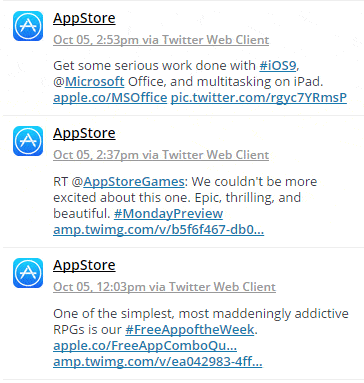This screenshot has height=383, width=364.
Task: Open amp.twimg.com/v/ea042983-4ff video link
Action: 158,362
